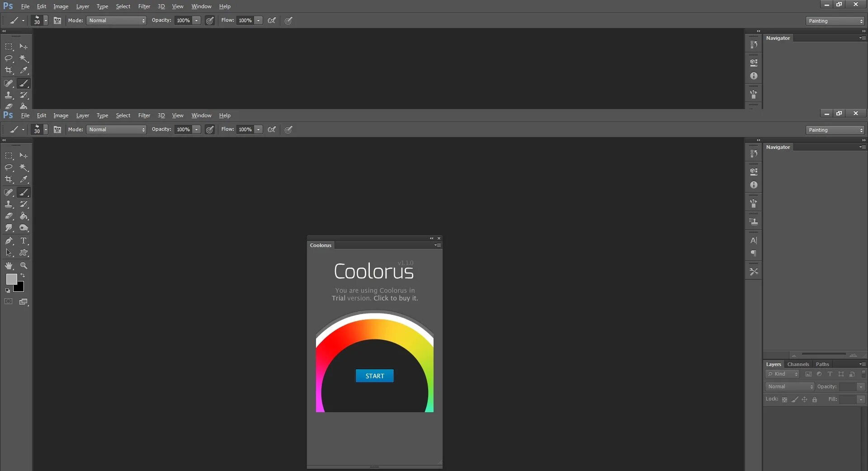Toggle the Brush panel in front window
868x471 pixels.
click(57, 130)
